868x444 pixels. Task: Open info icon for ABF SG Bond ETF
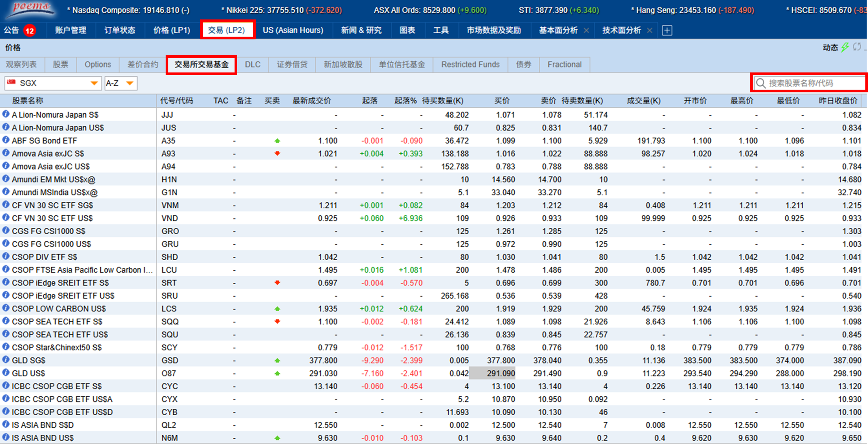point(6,140)
